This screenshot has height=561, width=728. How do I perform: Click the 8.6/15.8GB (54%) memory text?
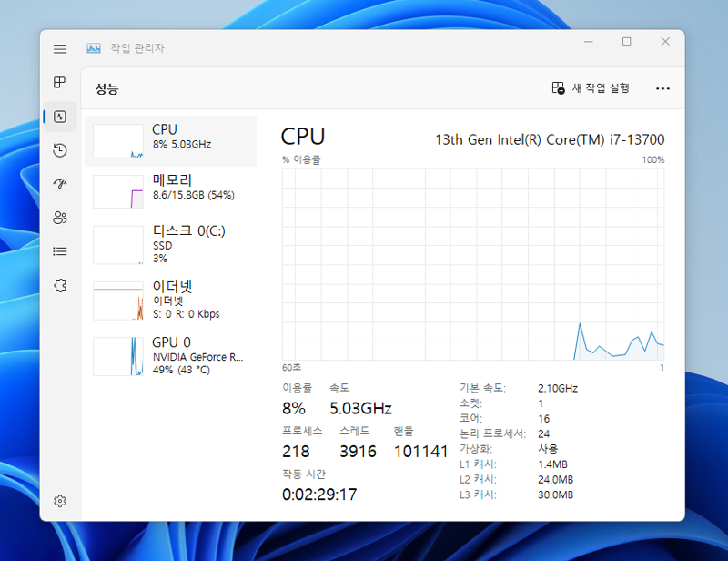[194, 195]
